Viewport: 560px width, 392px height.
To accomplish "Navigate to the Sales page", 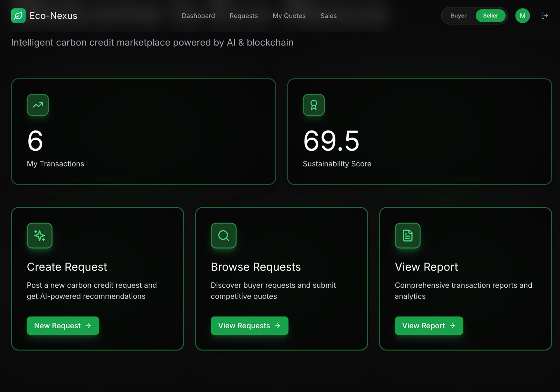I will 329,16.
